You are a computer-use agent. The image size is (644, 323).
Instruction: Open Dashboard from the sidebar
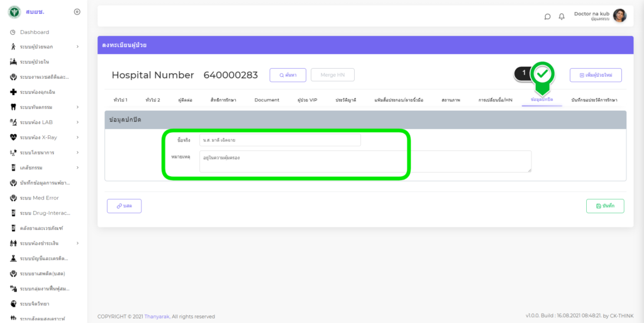click(x=34, y=32)
